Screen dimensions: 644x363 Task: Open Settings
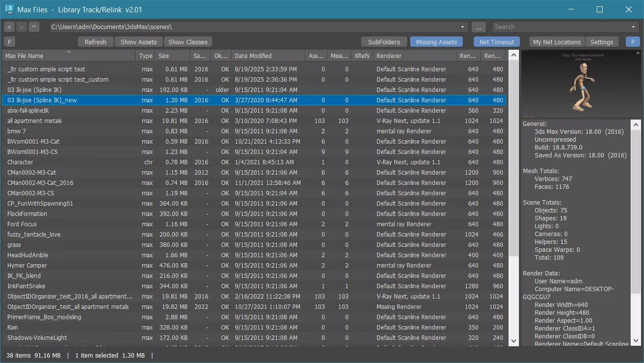point(602,42)
